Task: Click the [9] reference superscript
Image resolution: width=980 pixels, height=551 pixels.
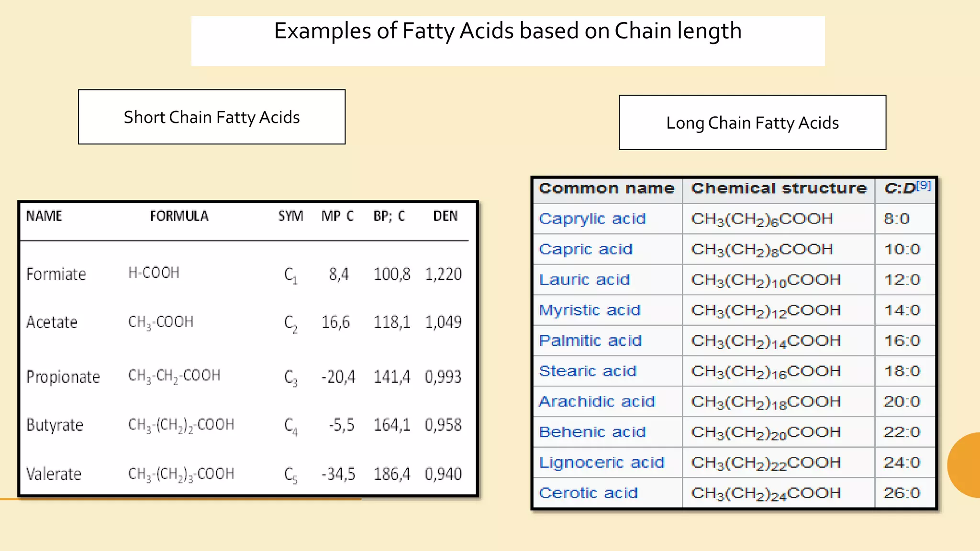Action: point(924,185)
